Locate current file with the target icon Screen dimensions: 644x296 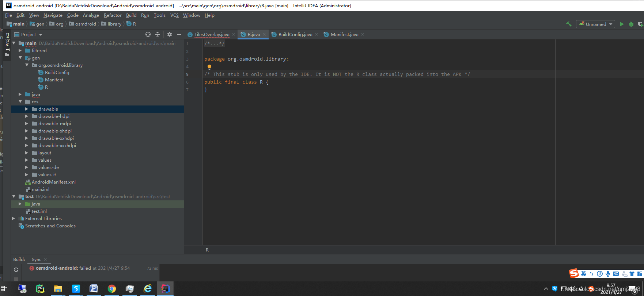(148, 34)
